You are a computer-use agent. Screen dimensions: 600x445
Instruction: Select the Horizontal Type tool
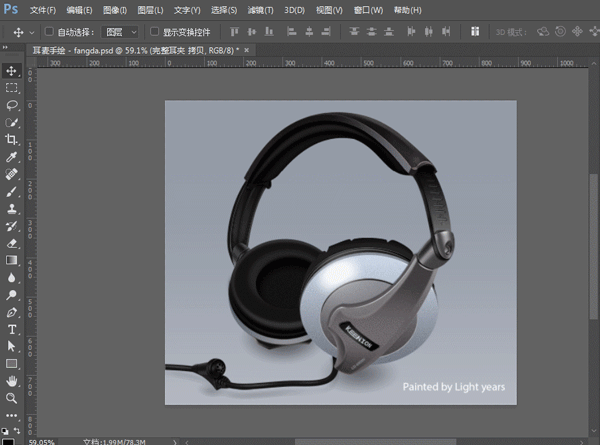pos(11,329)
